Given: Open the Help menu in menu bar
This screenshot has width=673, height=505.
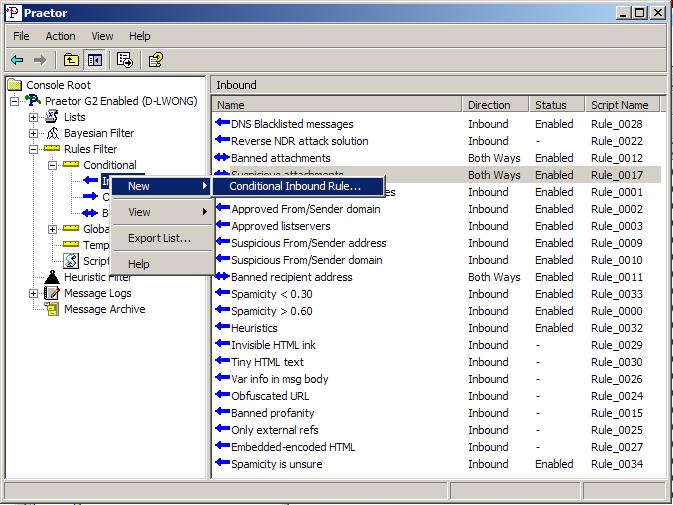Looking at the screenshot, I should pos(139,36).
